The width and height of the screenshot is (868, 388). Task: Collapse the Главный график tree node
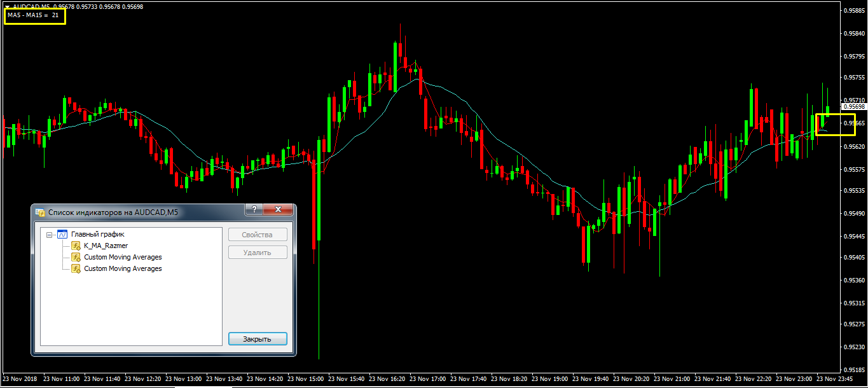[50, 235]
